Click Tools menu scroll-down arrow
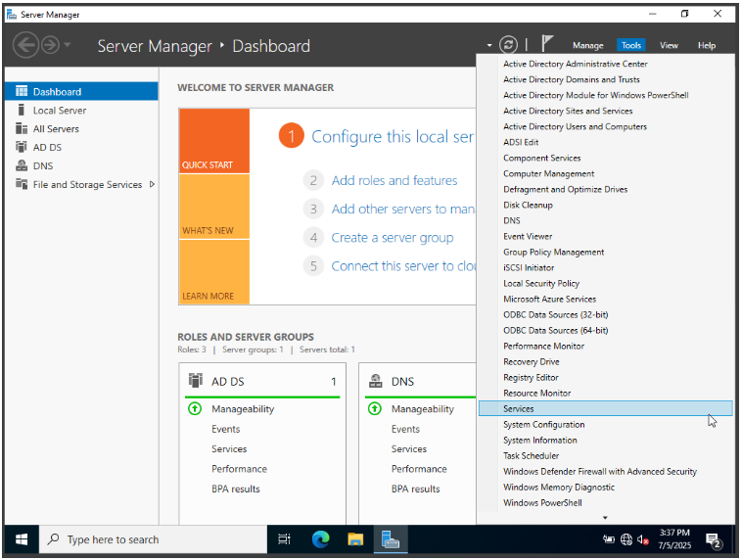Screen dimensions: 741x560 point(605,518)
